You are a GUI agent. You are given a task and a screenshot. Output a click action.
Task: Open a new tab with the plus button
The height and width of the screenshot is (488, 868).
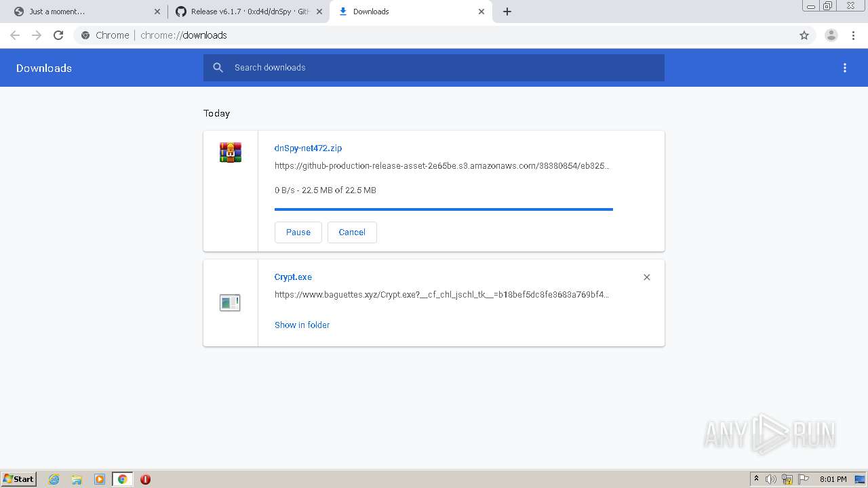click(x=507, y=12)
